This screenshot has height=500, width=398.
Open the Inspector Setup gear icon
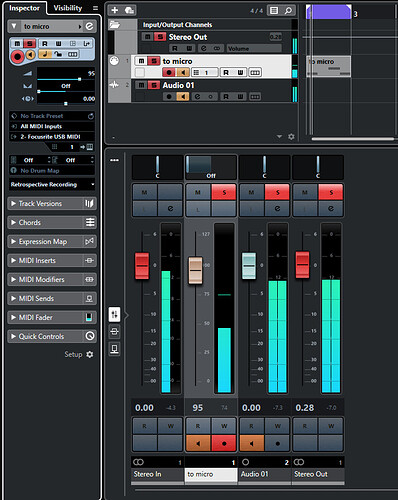point(90,354)
